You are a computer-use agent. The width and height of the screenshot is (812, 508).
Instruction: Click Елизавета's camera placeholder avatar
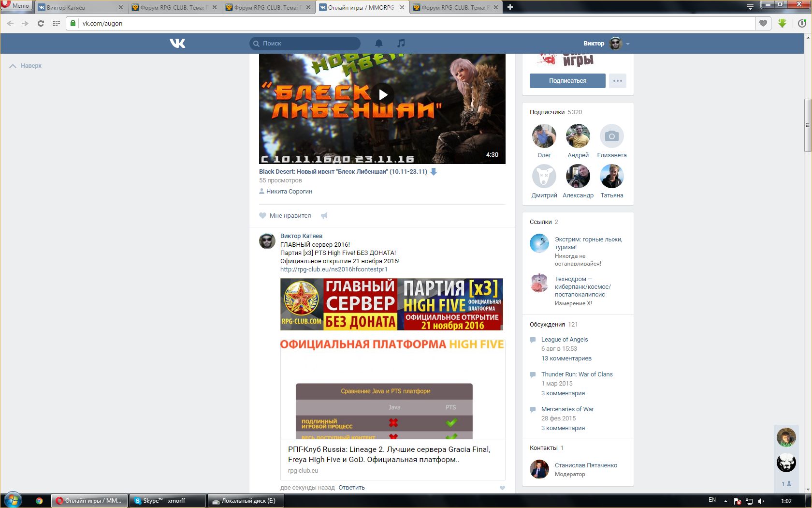(x=612, y=136)
